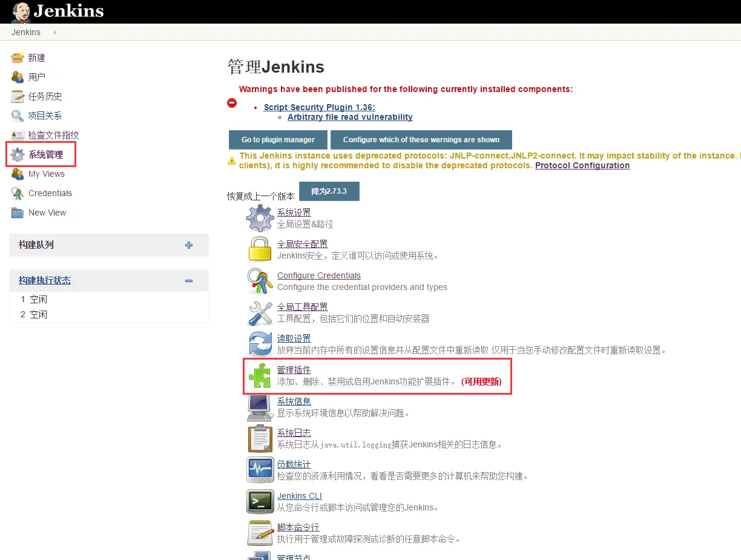This screenshot has height=560, width=741.
Task: Click the 新建 box icon in sidebar
Action: click(18, 58)
